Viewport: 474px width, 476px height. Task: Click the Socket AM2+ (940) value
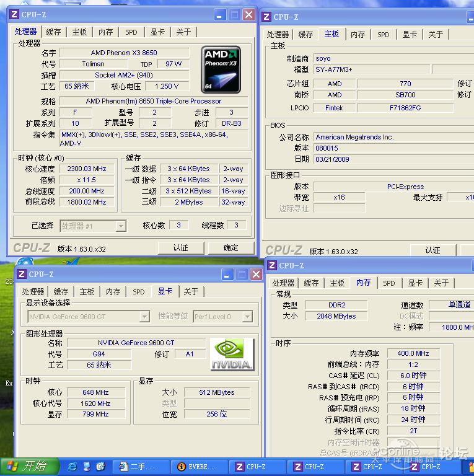pos(125,75)
